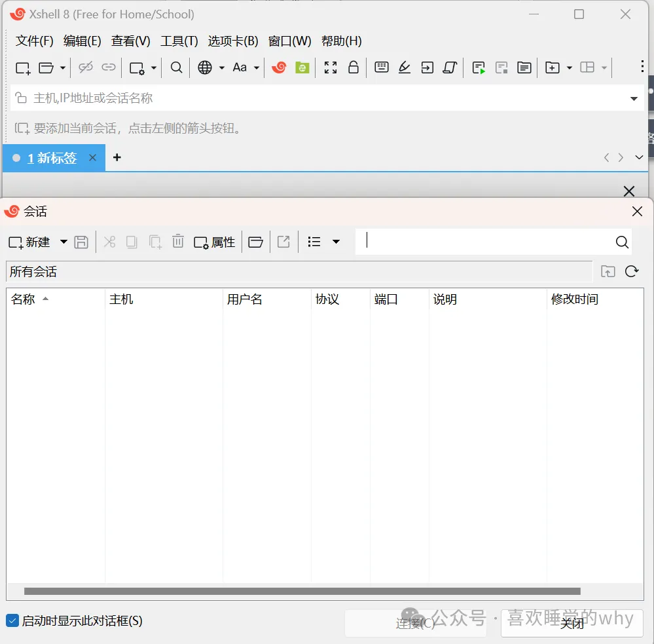Open the toolbar overflow three-dots menu

pyautogui.click(x=642, y=66)
